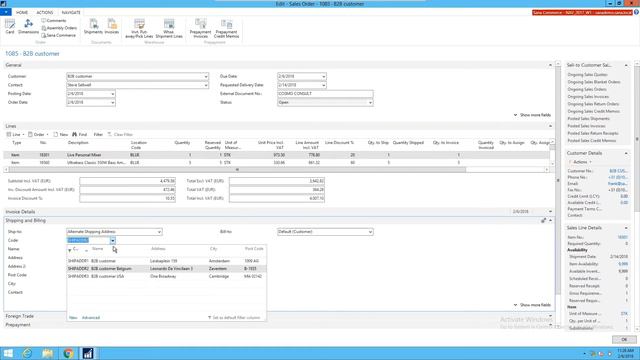Open the Posting Date picker
This screenshot has width=640, height=360.
point(113,94)
